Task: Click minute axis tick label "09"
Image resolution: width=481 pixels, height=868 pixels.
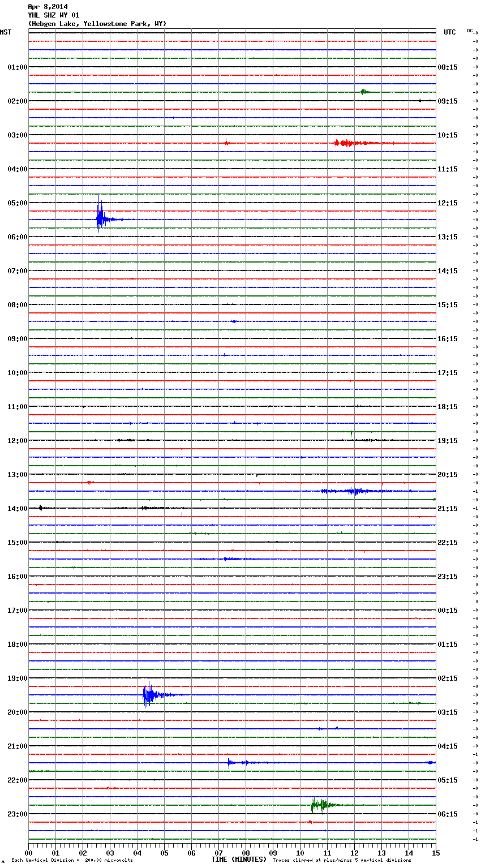Action: tap(273, 853)
